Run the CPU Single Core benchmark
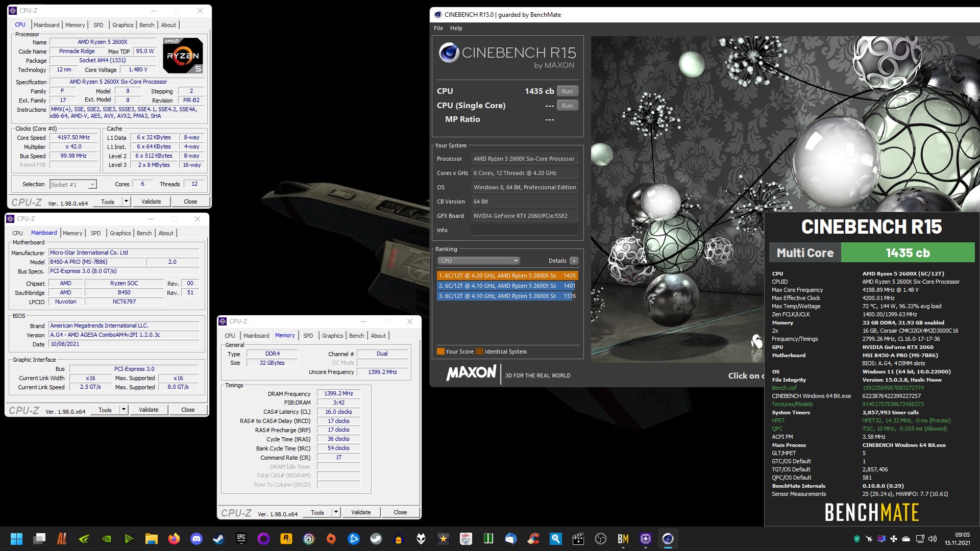Viewport: 980px width, 551px height. point(567,106)
